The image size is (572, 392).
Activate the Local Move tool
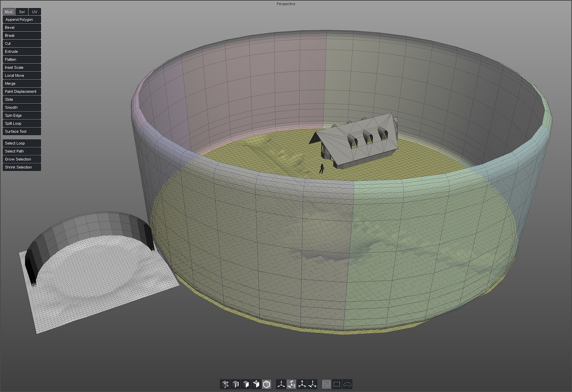click(x=22, y=75)
